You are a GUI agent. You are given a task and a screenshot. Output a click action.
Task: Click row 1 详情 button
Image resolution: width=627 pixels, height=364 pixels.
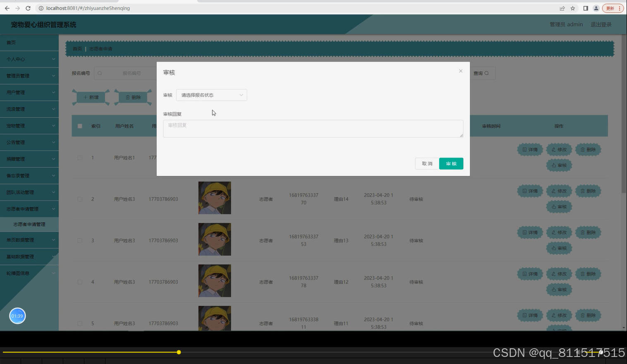tap(530, 150)
